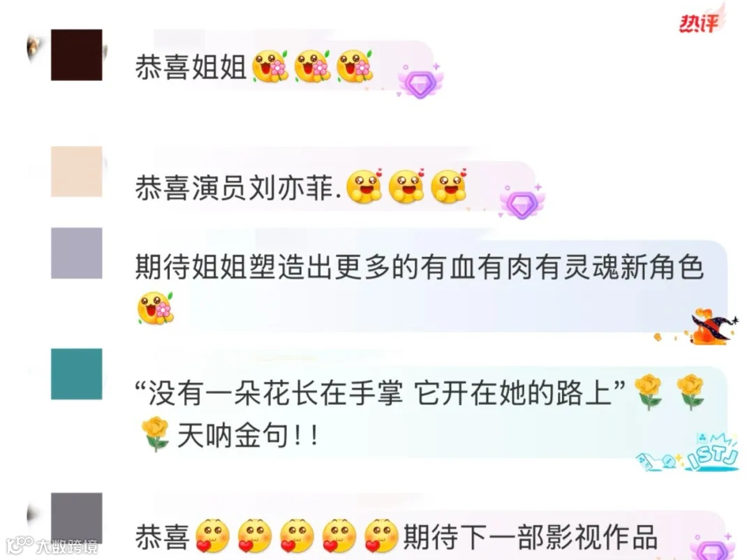Screen dimensions: 754x560
Task: Select the beige avatar beside 恭喜演员刘亦菲
Action: pos(77,172)
